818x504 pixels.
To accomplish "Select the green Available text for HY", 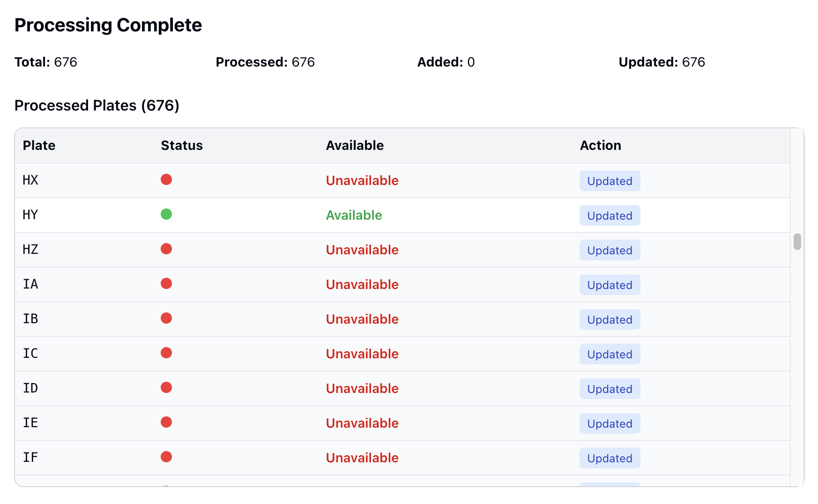I will pyautogui.click(x=354, y=215).
